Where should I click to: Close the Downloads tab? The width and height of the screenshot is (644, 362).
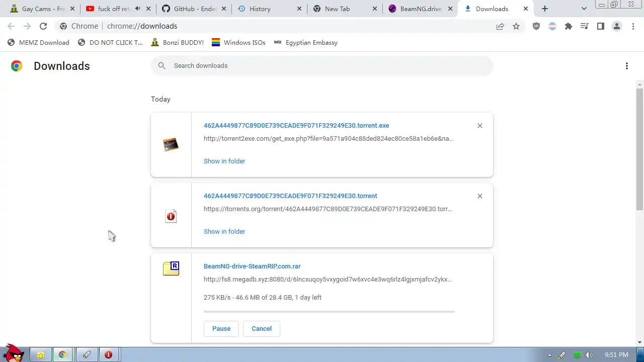pyautogui.click(x=526, y=9)
